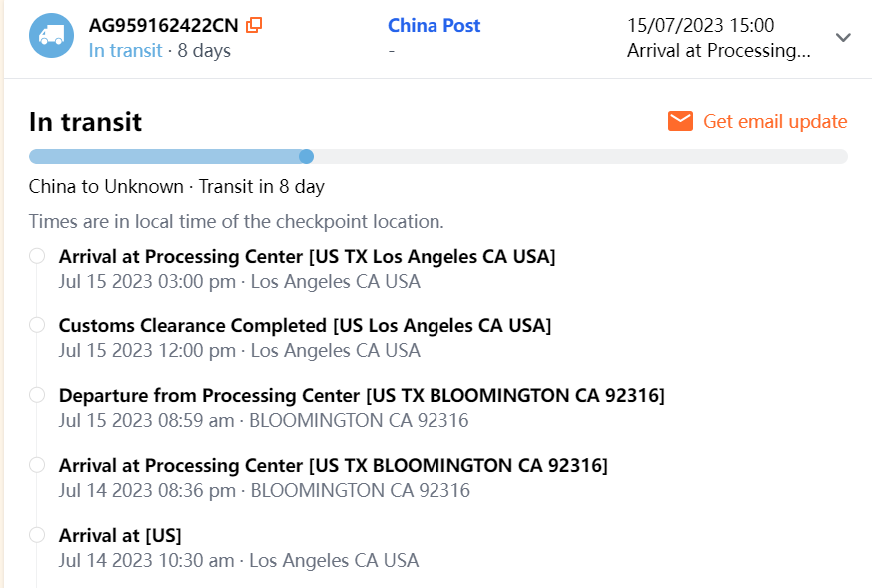Click China to Unknown transit summary

[176, 186]
